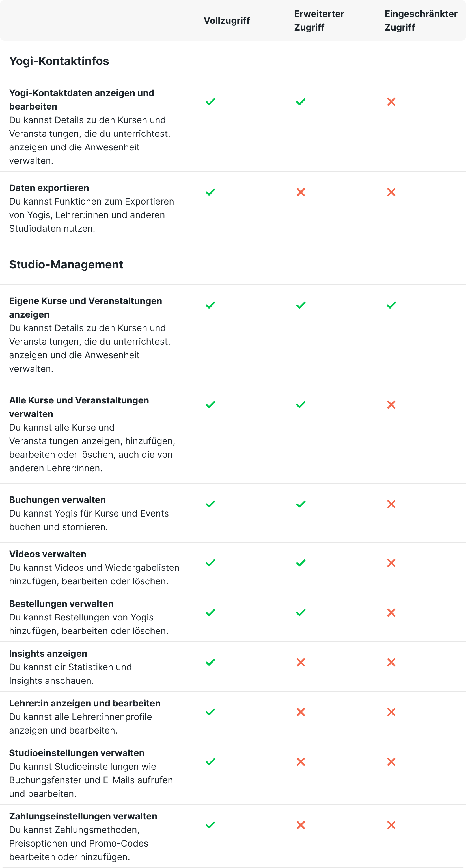The width and height of the screenshot is (466, 868).
Task: Click the Buchungen verwalten row title
Action: (57, 500)
